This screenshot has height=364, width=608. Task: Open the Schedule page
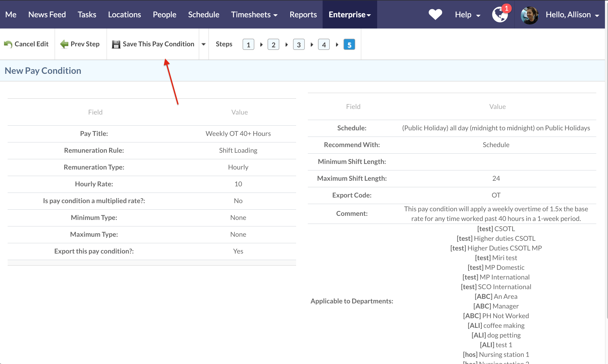point(203,15)
